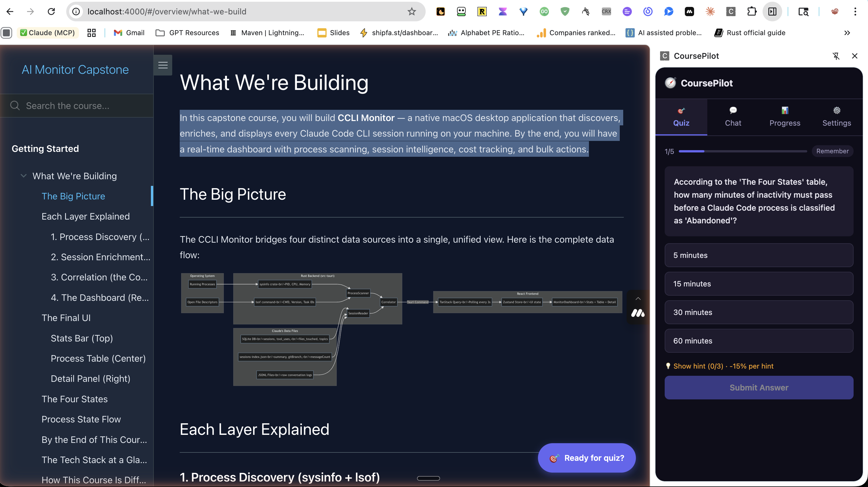The height and width of the screenshot is (487, 868).
Task: Click the 'Show hint (0/3)' link
Action: pyautogui.click(x=698, y=366)
